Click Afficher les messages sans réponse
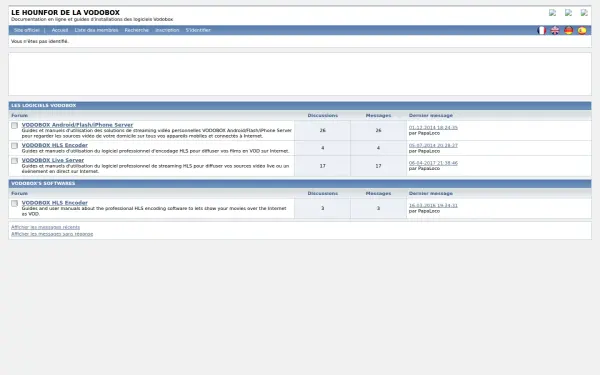This screenshot has height=375, width=600. 52,234
